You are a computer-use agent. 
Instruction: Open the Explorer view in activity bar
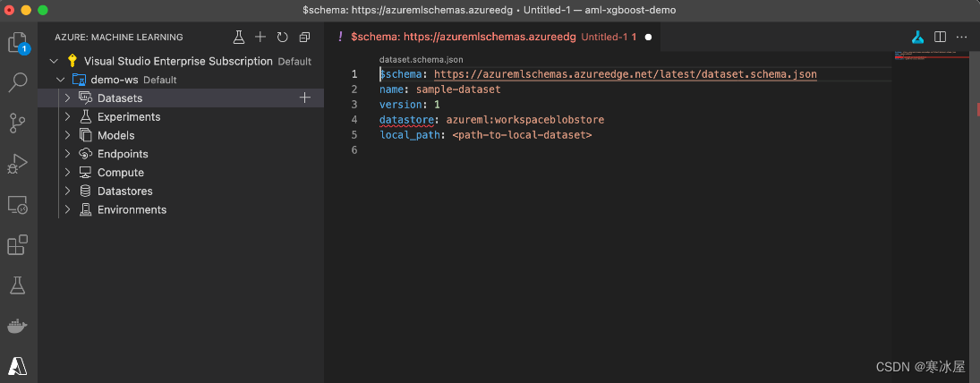tap(18, 42)
